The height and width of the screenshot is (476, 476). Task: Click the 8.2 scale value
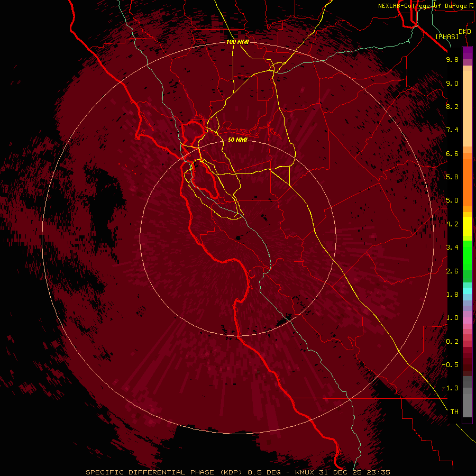pyautogui.click(x=452, y=106)
